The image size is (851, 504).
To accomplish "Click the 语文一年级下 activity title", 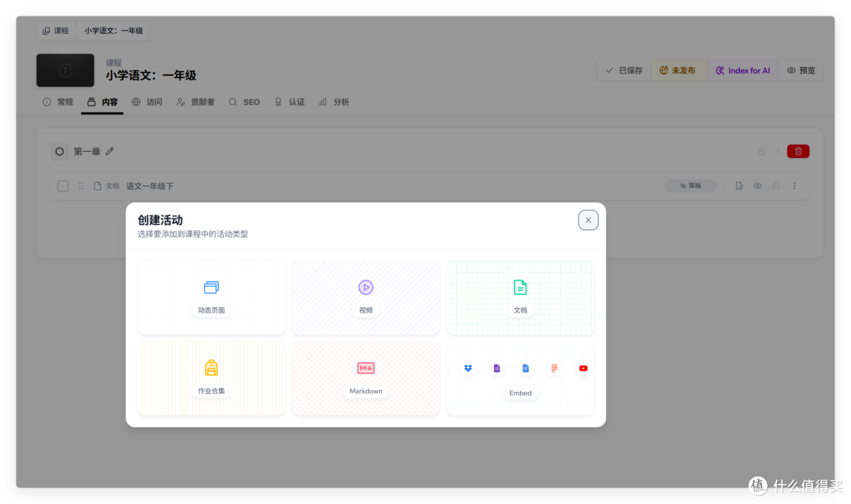I will tap(150, 186).
